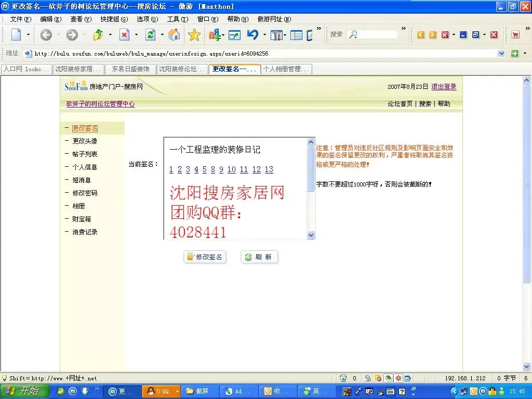
Task: Click the text encoding icon
Action: coord(214,35)
